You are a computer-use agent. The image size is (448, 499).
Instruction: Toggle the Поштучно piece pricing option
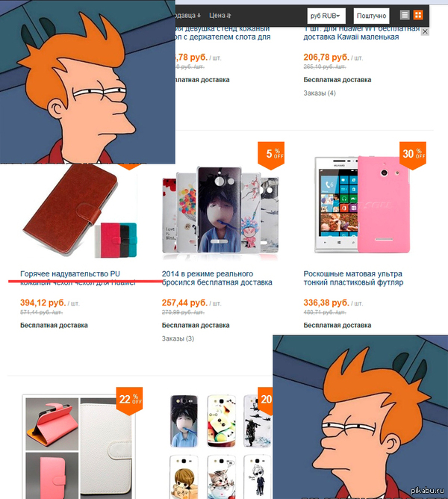click(x=371, y=16)
